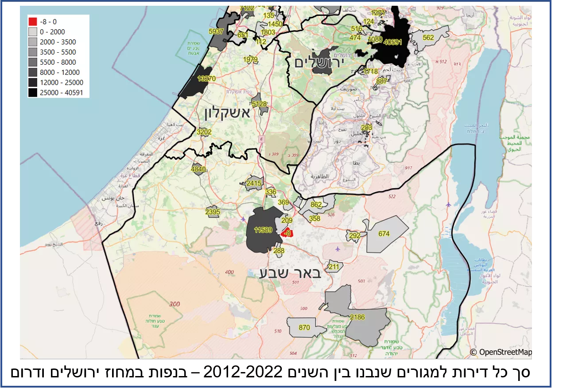Click the black legend swatch for 25000 - 40591
This screenshot has width=586, height=392.
tap(33, 93)
